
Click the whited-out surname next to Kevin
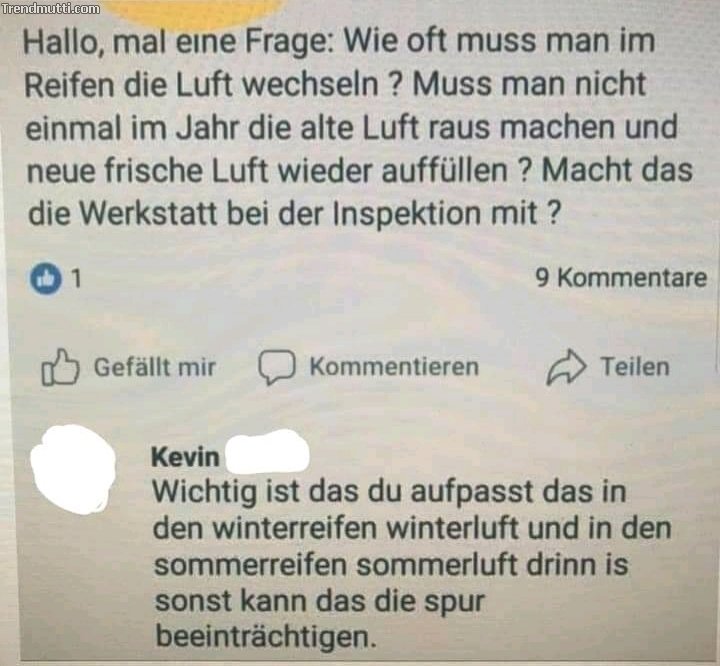[x=267, y=452]
